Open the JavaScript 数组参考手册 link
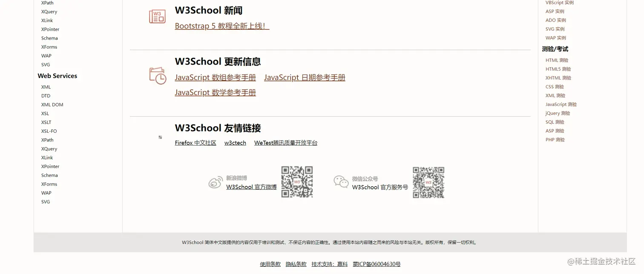Viewport: 644px width, 274px height. coord(215,77)
